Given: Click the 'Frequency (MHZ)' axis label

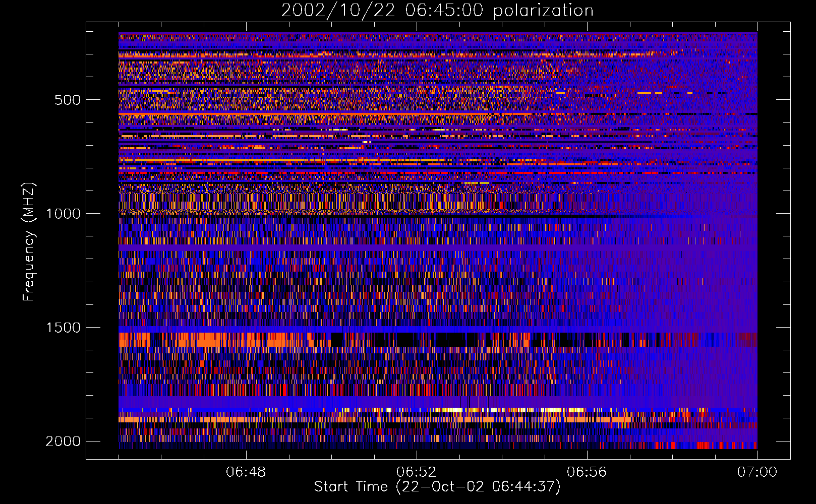Looking at the screenshot, I should [29, 242].
